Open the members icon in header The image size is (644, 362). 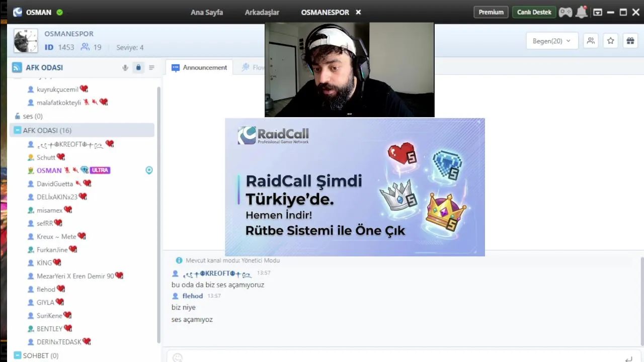pos(591,41)
